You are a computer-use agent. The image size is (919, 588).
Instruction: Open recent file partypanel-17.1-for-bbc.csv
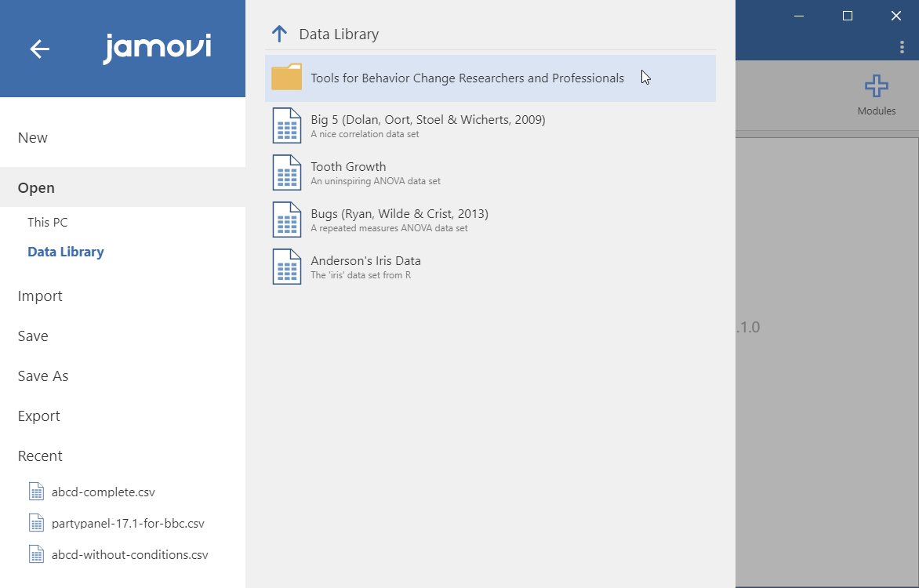pos(128,524)
